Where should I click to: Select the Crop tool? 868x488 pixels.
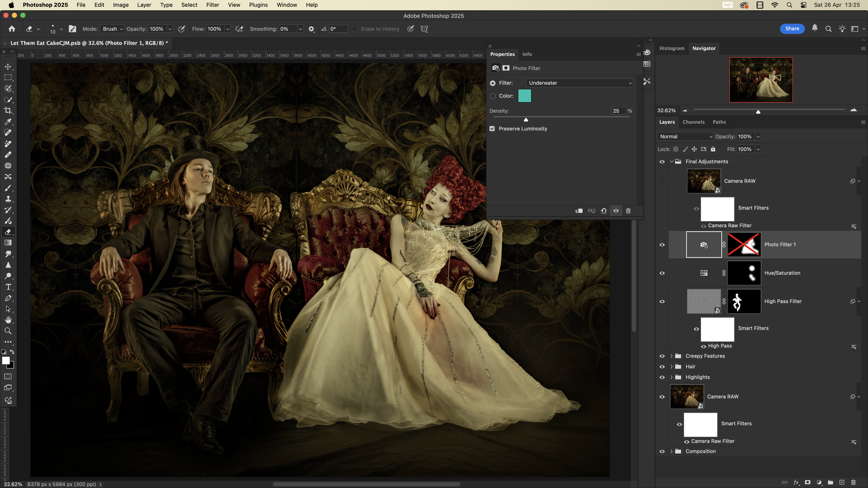point(8,111)
